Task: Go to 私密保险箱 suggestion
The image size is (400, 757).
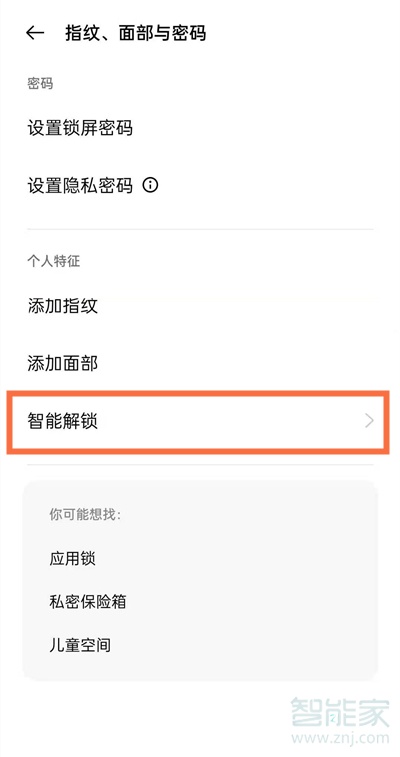Action: coord(87,602)
